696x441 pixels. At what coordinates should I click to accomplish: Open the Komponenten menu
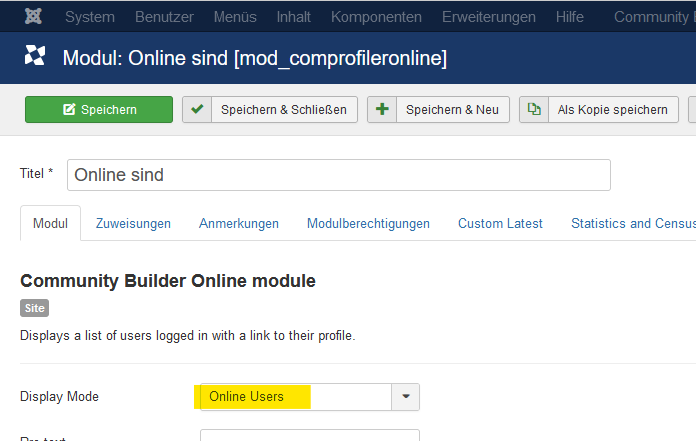click(376, 17)
